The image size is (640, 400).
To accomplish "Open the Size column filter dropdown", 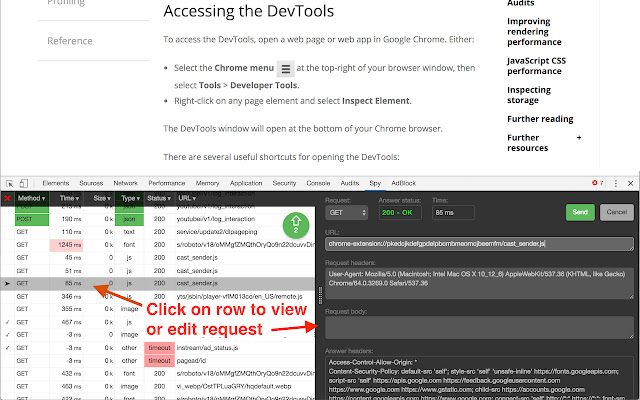I will coord(102,198).
